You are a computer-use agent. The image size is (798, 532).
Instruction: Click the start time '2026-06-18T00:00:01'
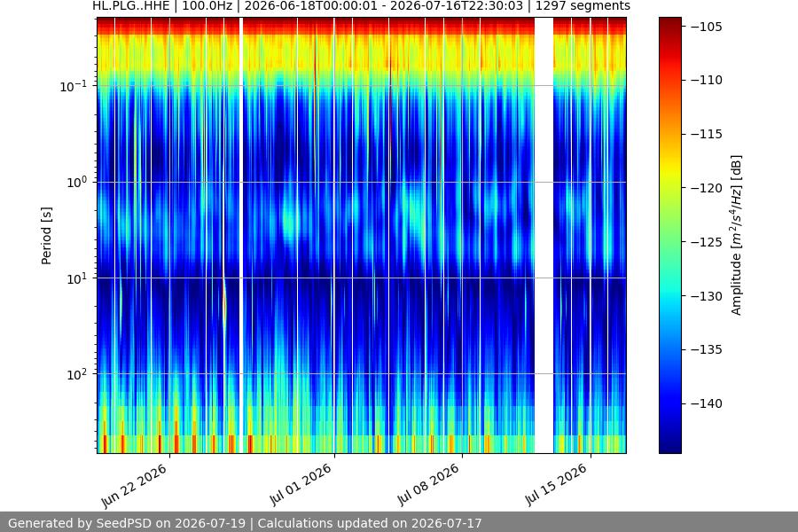click(x=314, y=6)
